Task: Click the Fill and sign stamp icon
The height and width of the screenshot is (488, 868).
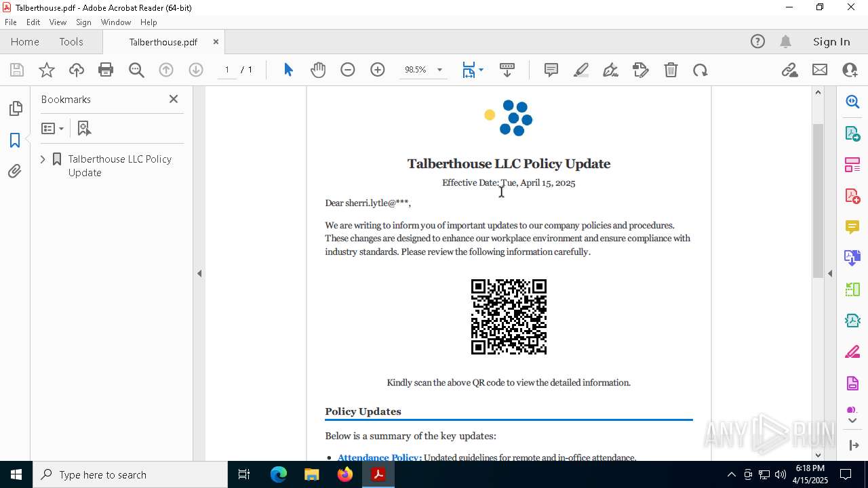Action: pos(640,70)
